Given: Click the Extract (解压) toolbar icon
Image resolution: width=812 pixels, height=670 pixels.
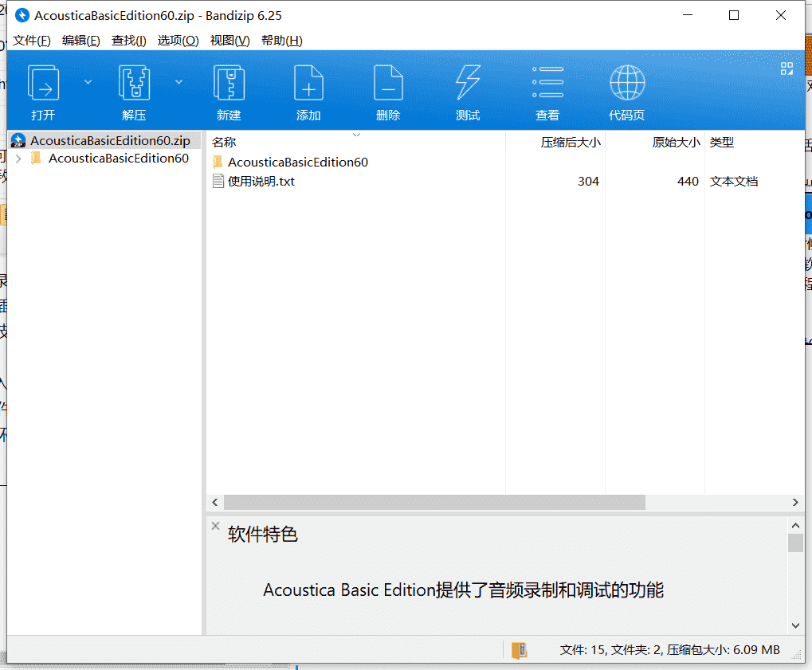Looking at the screenshot, I should pyautogui.click(x=134, y=83).
